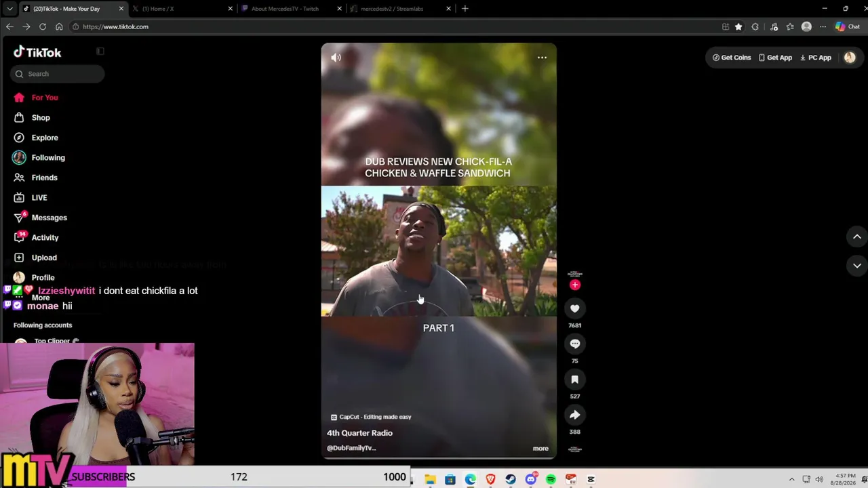Open CapCut from the taskbar
The image size is (868, 488).
coord(591,480)
